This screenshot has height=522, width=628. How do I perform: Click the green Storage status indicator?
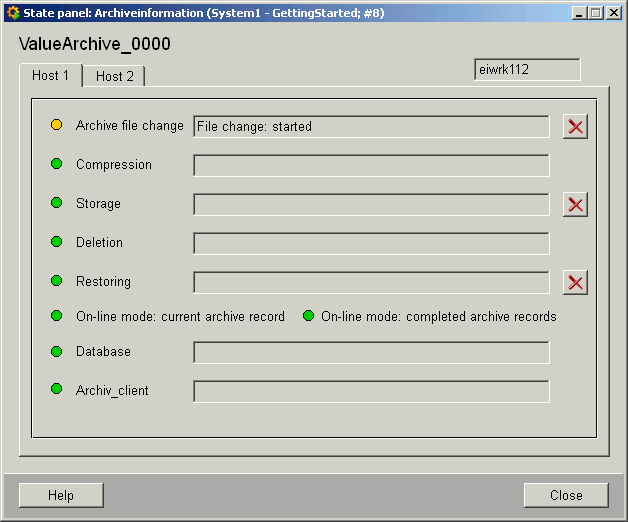57,203
